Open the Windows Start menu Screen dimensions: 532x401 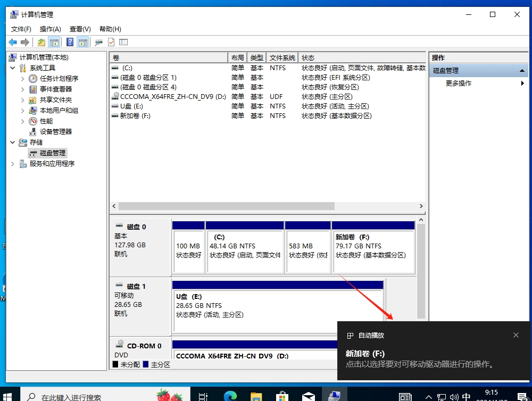[x=7, y=396]
